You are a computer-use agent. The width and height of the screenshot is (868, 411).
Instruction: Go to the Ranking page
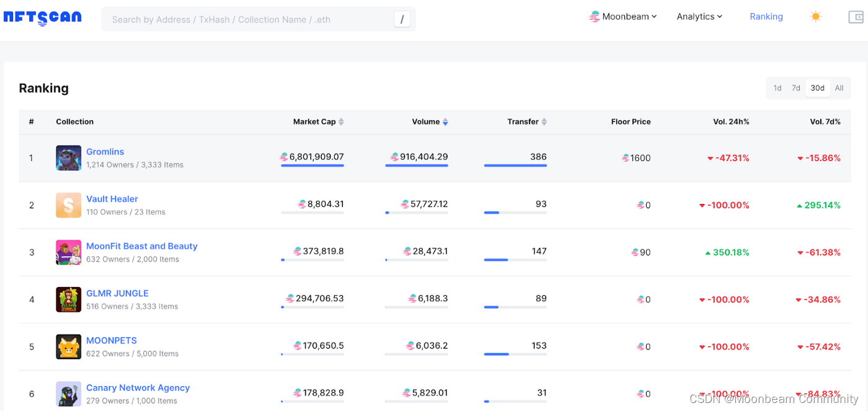766,17
